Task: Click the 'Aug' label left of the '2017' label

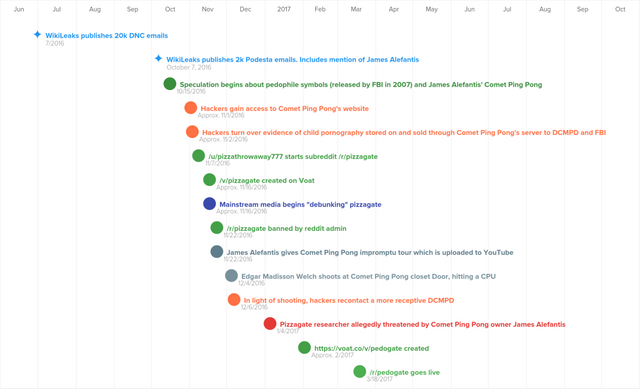Action: (95, 9)
